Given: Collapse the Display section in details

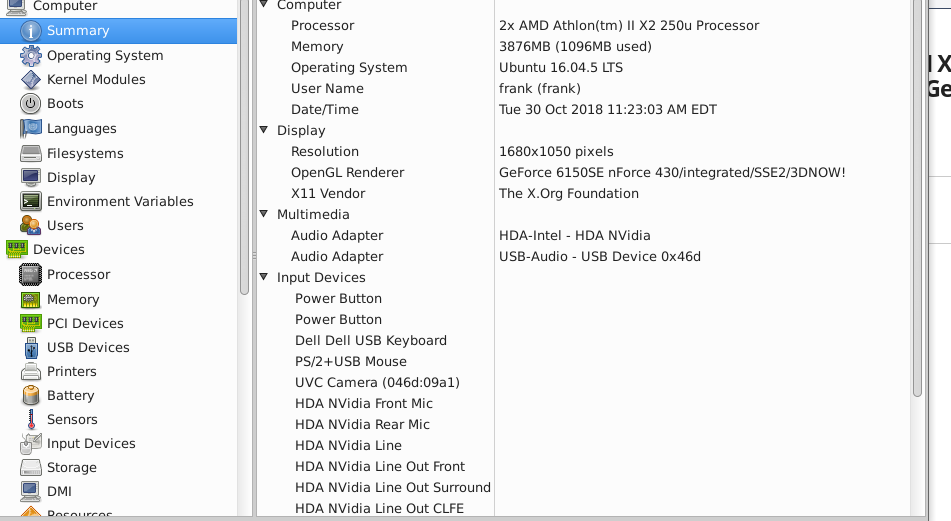Looking at the screenshot, I should tap(264, 130).
